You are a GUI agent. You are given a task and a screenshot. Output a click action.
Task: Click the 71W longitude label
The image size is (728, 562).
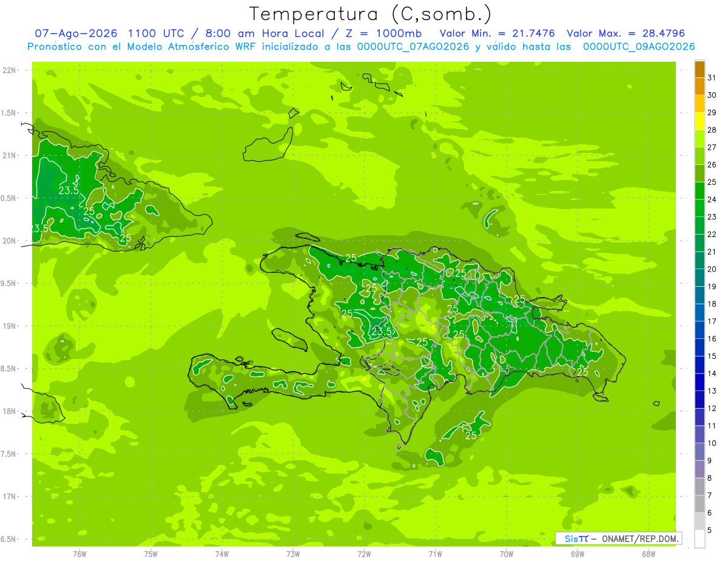coord(435,554)
